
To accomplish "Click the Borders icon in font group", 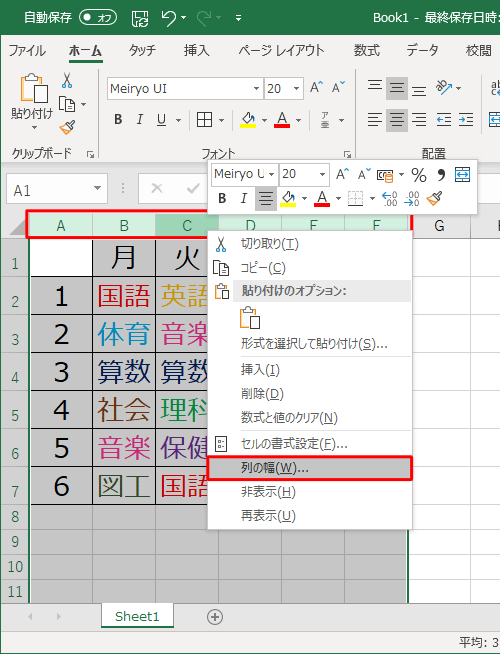I will tap(204, 120).
